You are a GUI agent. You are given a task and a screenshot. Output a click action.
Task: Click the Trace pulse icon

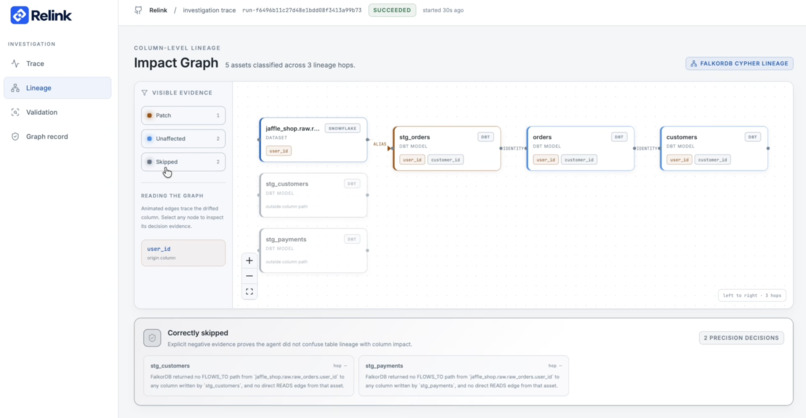[x=15, y=64]
